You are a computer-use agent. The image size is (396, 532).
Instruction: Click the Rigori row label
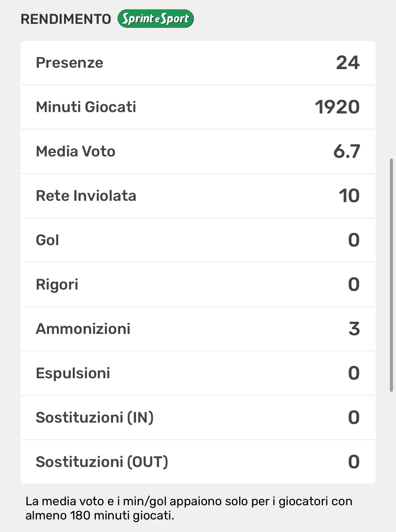tap(57, 284)
